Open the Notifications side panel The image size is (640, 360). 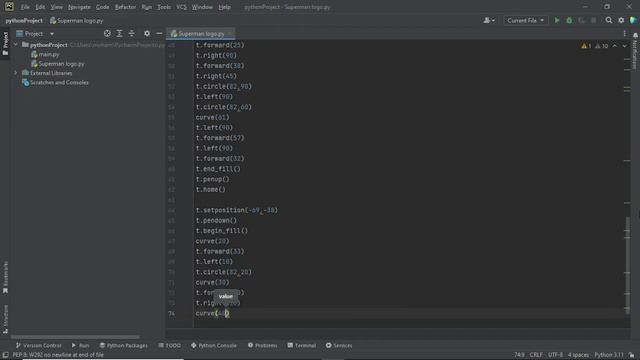pos(635,51)
